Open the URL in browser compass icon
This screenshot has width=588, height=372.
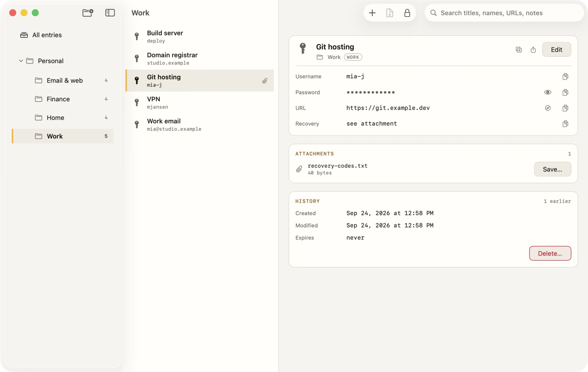click(x=548, y=108)
